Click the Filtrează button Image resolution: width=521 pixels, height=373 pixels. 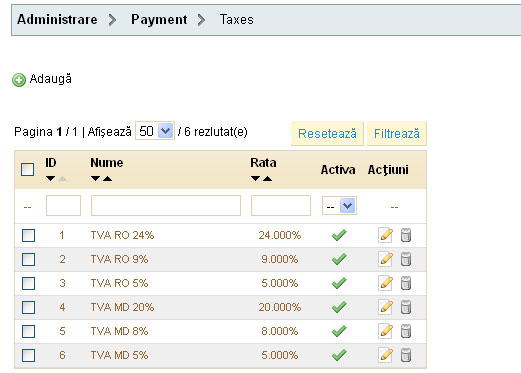(x=397, y=134)
